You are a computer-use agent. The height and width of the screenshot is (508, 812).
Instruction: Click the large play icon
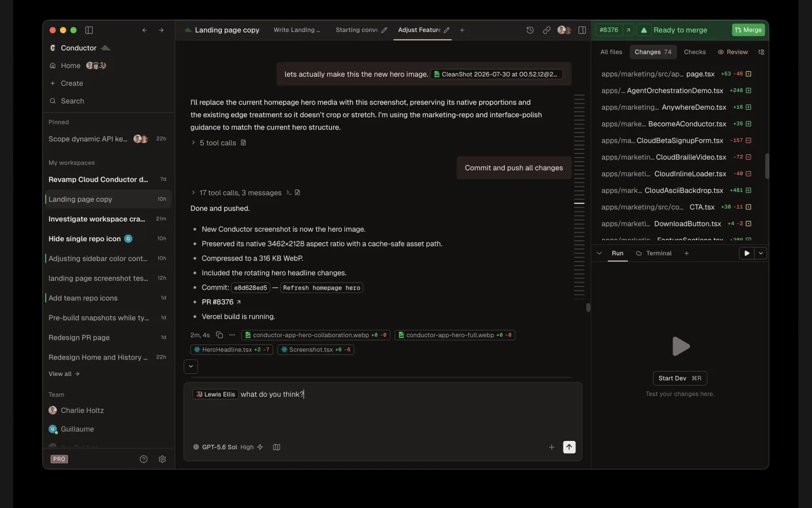point(680,346)
